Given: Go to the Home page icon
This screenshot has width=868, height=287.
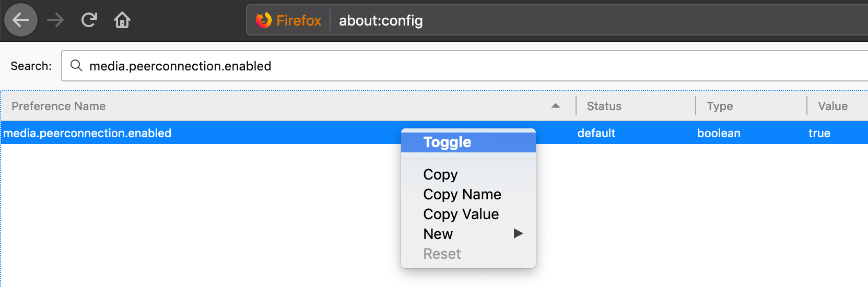Looking at the screenshot, I should coord(122,20).
